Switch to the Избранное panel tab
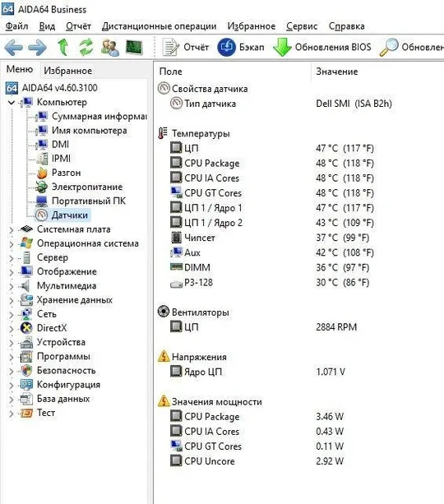 68,71
